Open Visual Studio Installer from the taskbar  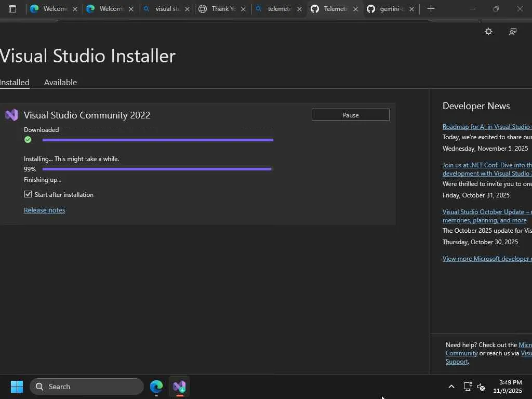[179, 387]
